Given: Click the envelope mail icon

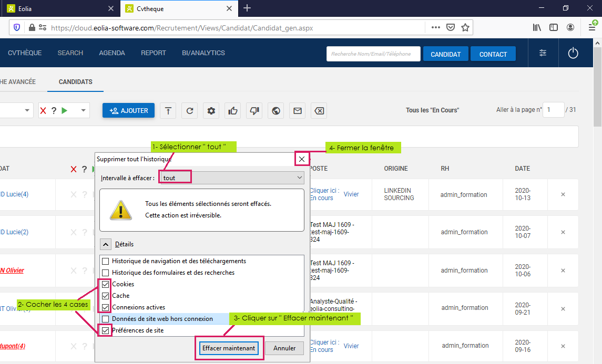Looking at the screenshot, I should (x=298, y=111).
